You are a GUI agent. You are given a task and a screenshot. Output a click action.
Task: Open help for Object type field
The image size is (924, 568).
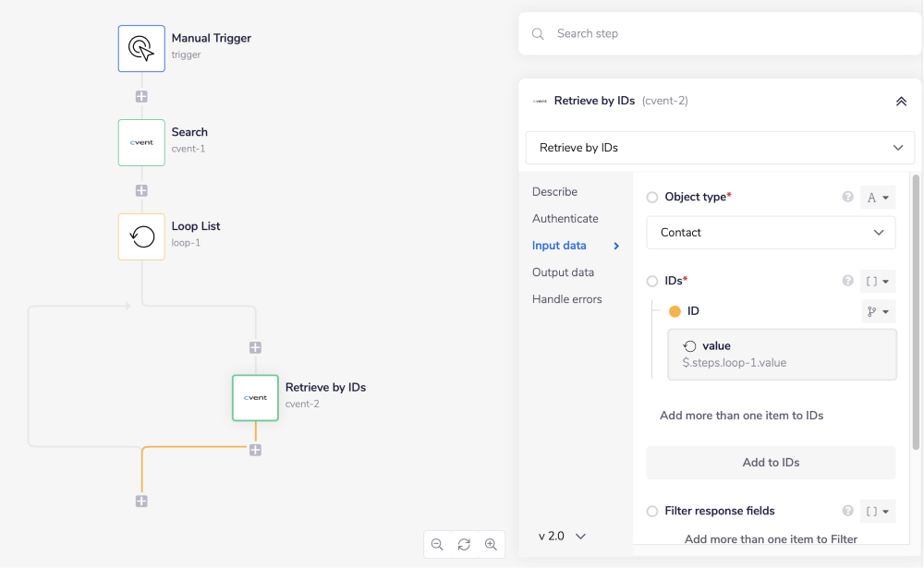[847, 198]
